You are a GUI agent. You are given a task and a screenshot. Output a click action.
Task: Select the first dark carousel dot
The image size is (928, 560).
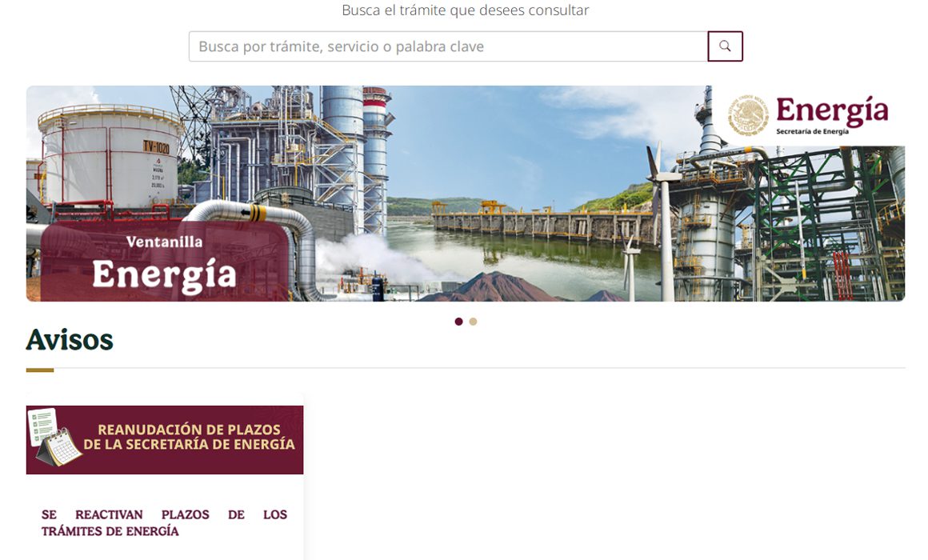coord(458,322)
